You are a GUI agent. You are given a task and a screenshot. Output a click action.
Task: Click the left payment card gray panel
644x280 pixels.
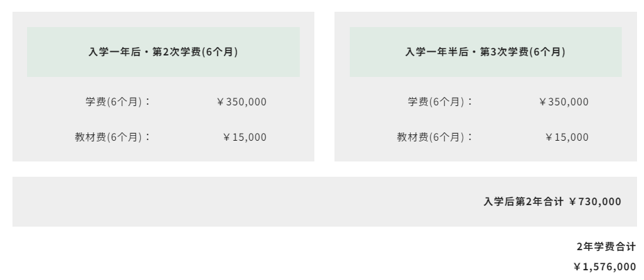(164, 87)
